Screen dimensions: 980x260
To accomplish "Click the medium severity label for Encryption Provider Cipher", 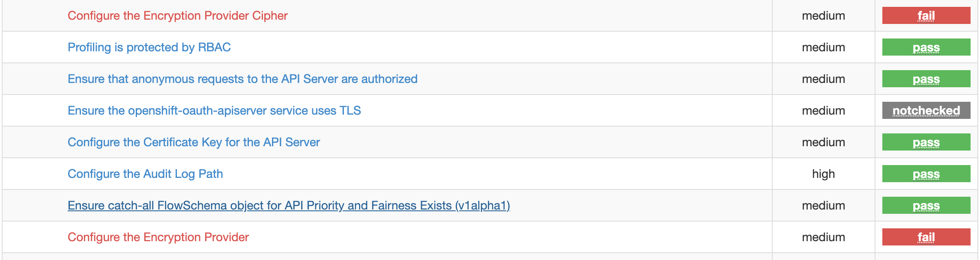I will pyautogui.click(x=824, y=15).
